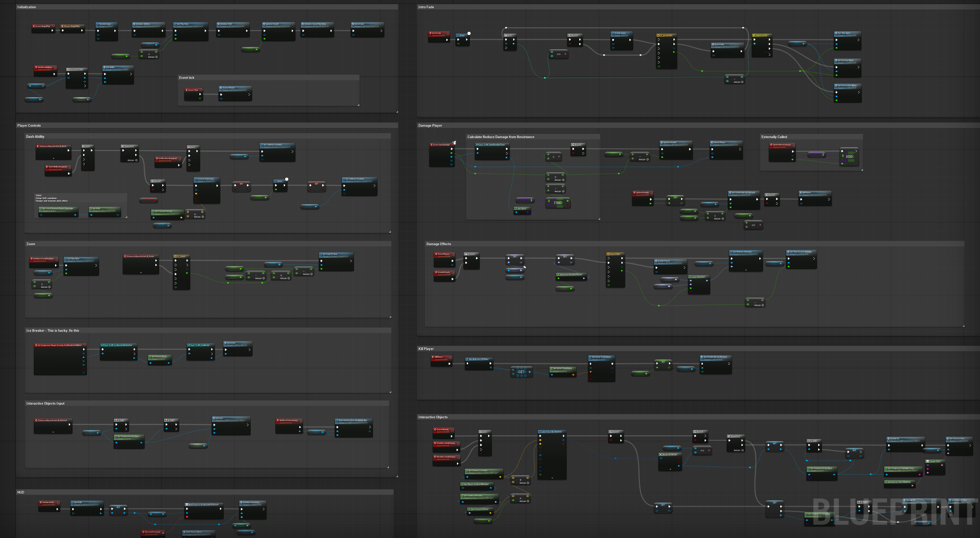The image size is (980, 538).
Task: Click the Event Tick node header
Action: (x=193, y=90)
